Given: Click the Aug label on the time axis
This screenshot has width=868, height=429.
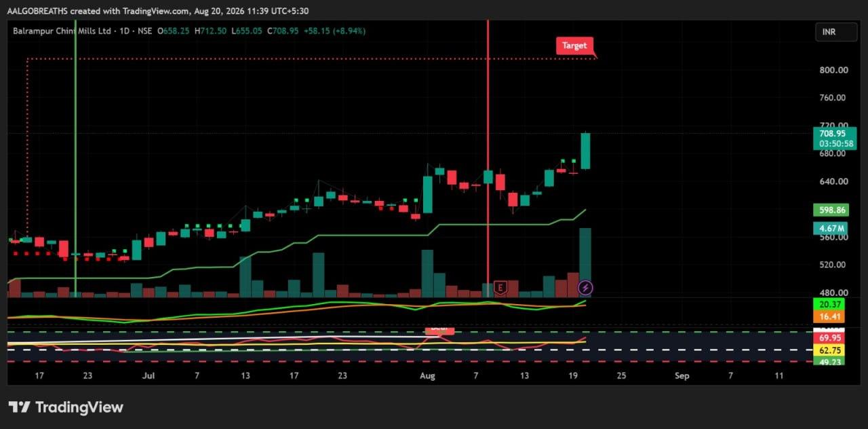Looking at the screenshot, I should [427, 375].
